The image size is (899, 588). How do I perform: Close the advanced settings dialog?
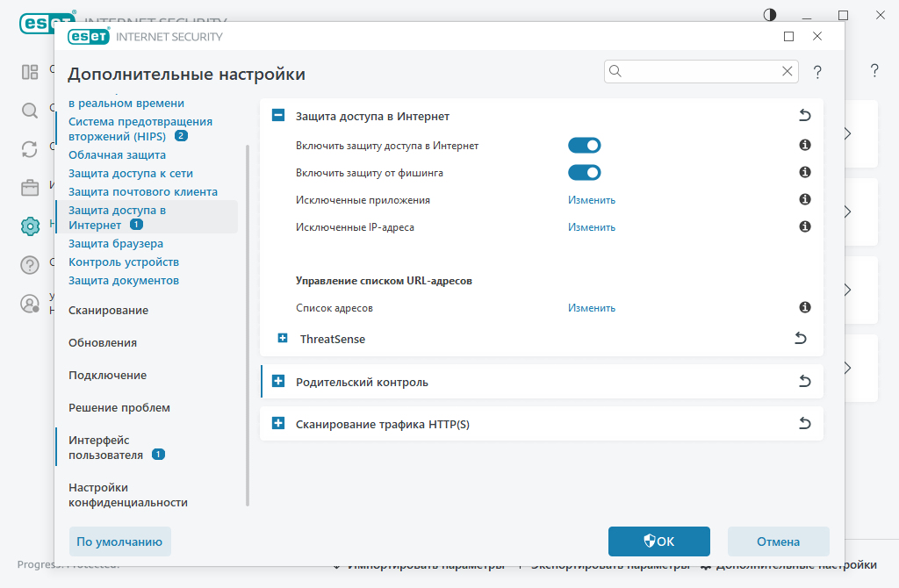(x=817, y=36)
